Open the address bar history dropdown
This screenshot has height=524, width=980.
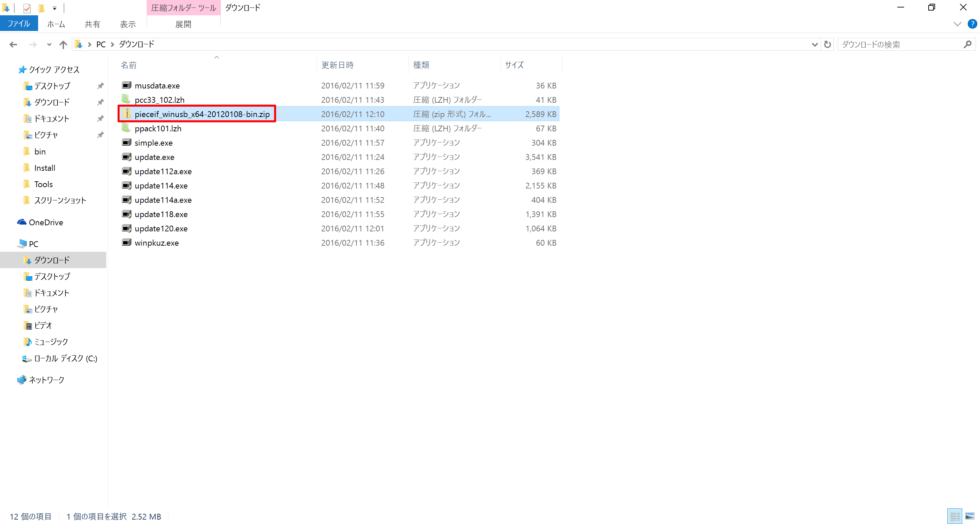click(x=815, y=45)
